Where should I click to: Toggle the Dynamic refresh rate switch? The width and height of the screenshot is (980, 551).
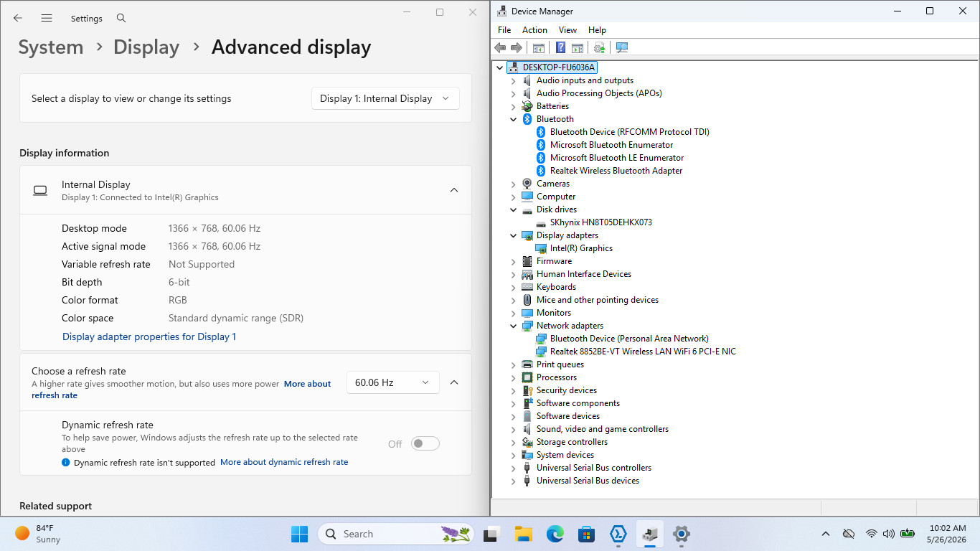tap(425, 443)
